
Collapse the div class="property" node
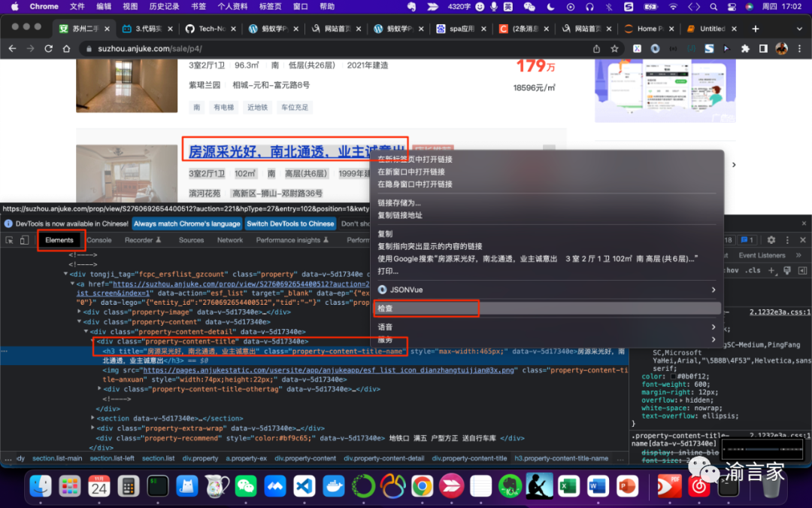coord(65,274)
